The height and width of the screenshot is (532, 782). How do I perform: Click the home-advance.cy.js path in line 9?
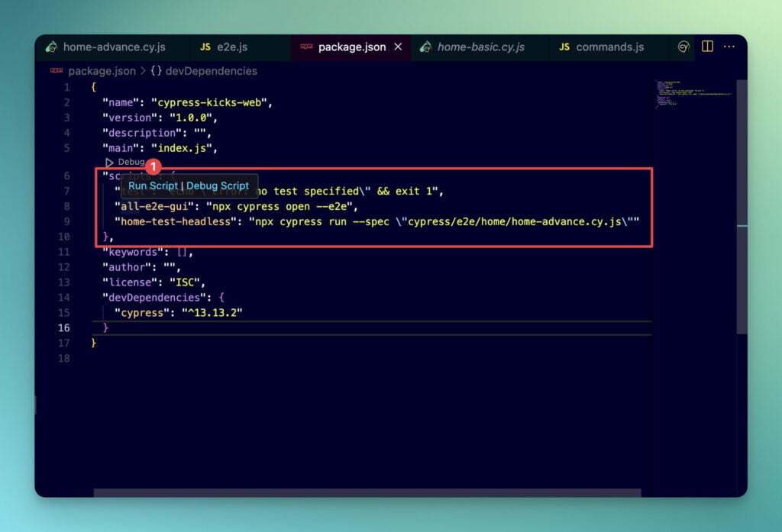point(514,221)
